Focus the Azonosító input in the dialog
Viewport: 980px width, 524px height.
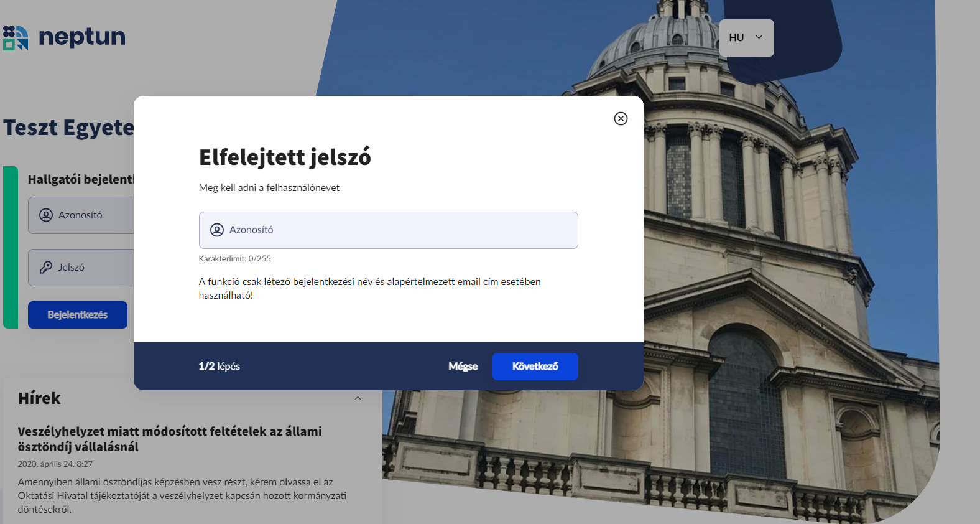pos(398,230)
